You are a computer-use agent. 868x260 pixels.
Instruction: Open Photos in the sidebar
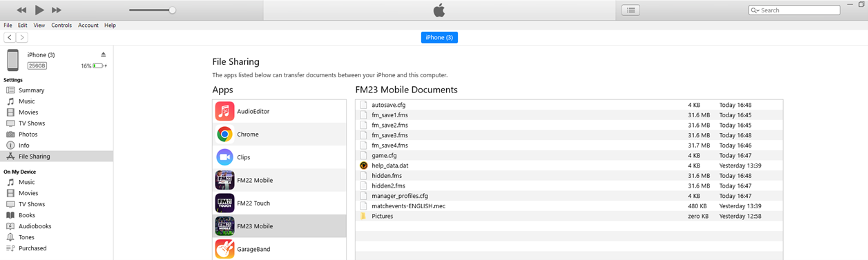click(28, 134)
